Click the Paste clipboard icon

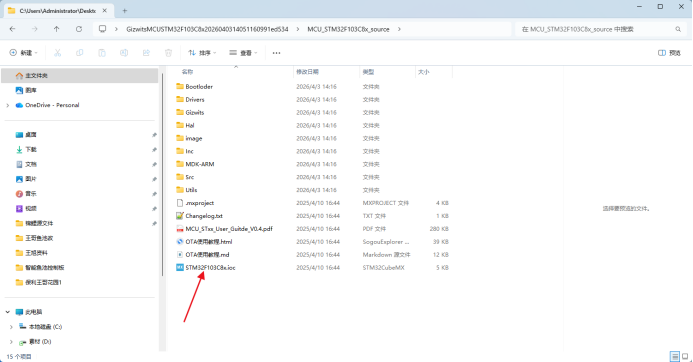point(102,53)
